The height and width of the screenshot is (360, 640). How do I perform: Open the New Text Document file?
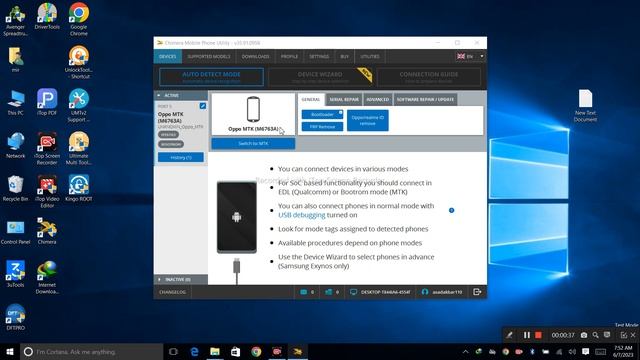pyautogui.click(x=585, y=106)
